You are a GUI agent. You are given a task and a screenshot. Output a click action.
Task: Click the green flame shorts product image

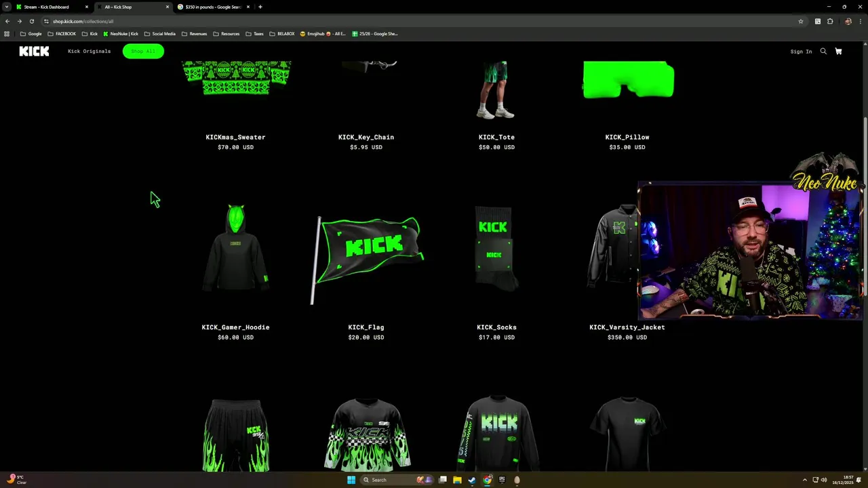(x=235, y=435)
